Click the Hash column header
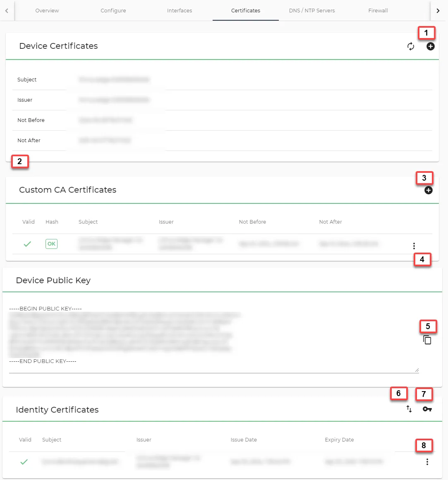 (x=52, y=222)
